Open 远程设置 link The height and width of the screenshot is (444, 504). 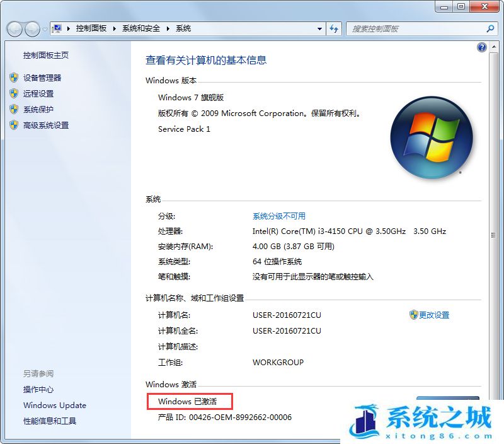(x=38, y=93)
